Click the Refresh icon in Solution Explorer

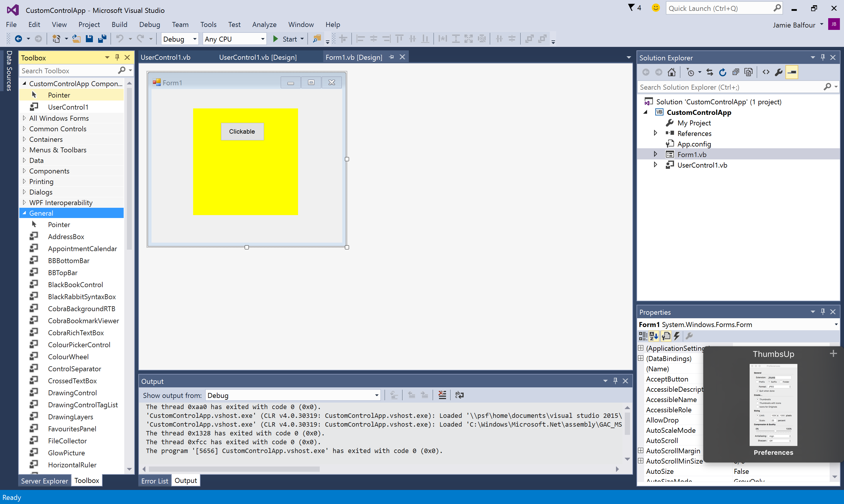pyautogui.click(x=722, y=72)
